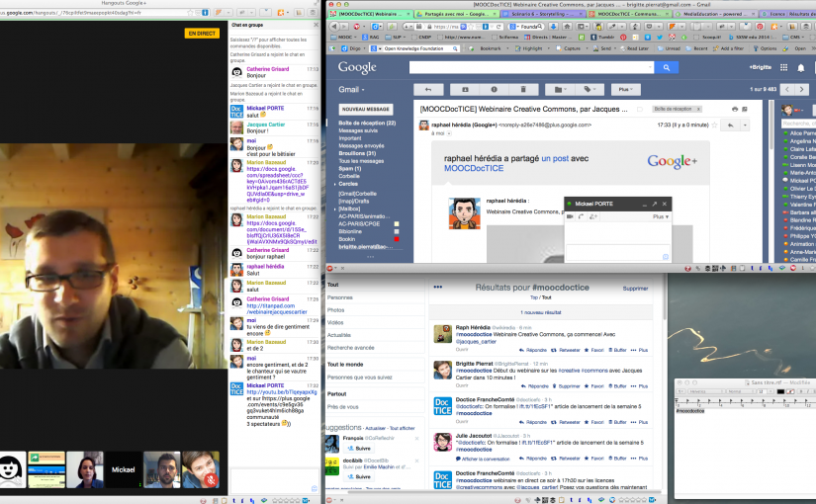This screenshot has width=816, height=504.
Task: Start video call in Mickael PORTE chat
Action: tap(570, 216)
